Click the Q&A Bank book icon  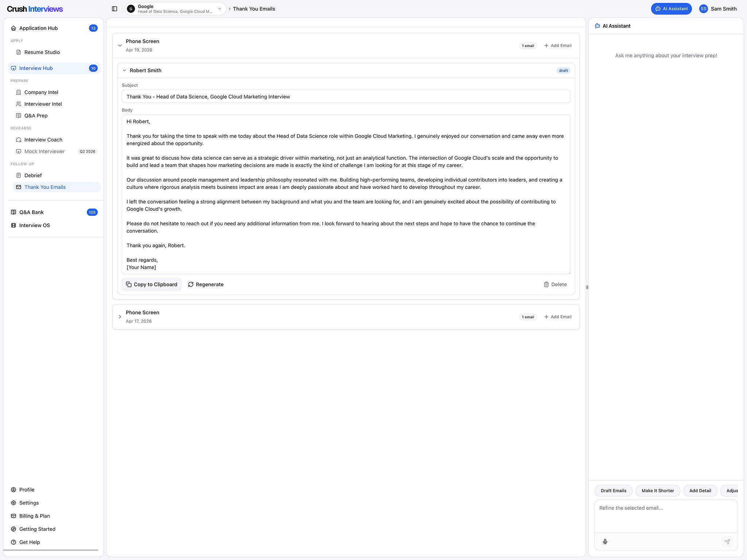tap(13, 212)
